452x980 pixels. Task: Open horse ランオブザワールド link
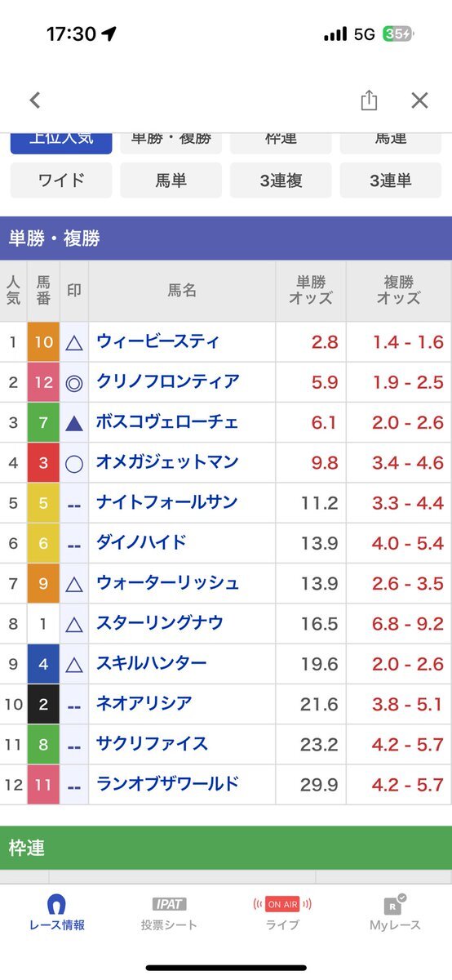[x=167, y=784]
